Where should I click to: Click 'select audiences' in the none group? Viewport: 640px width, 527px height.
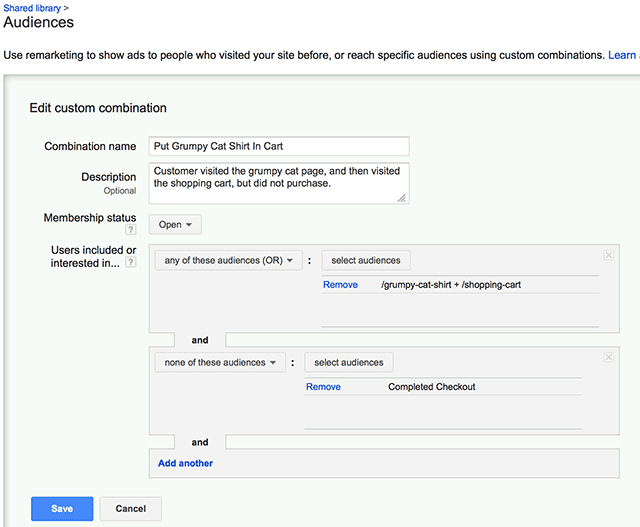point(349,362)
